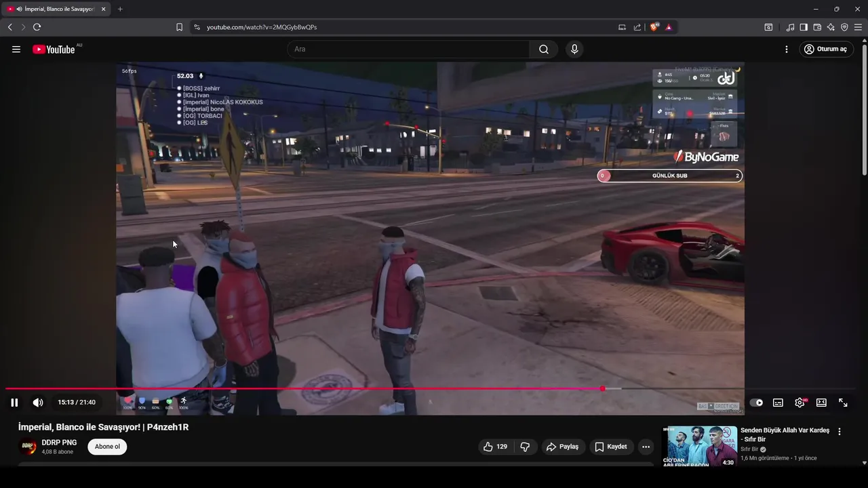Bookmark this page
The image size is (868, 488).
pyautogui.click(x=179, y=27)
